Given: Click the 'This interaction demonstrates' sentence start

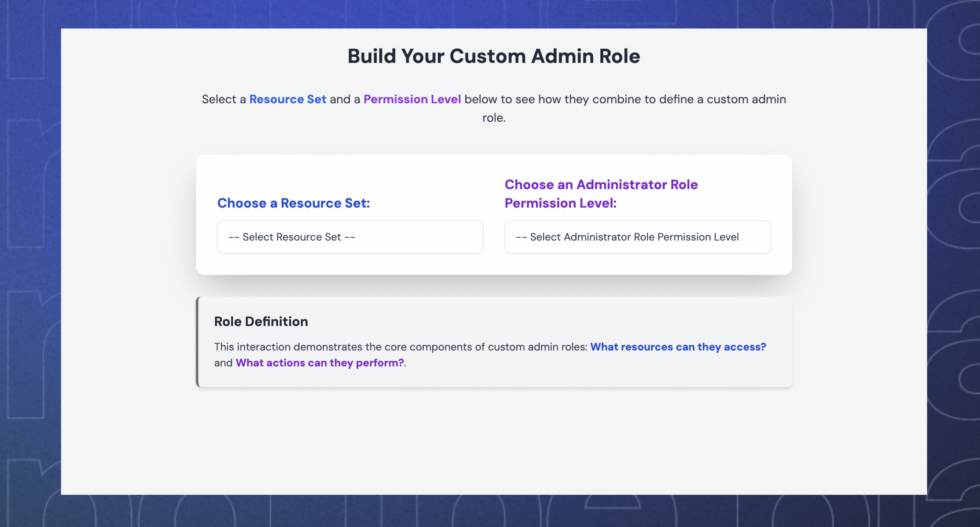Looking at the screenshot, I should [268, 347].
